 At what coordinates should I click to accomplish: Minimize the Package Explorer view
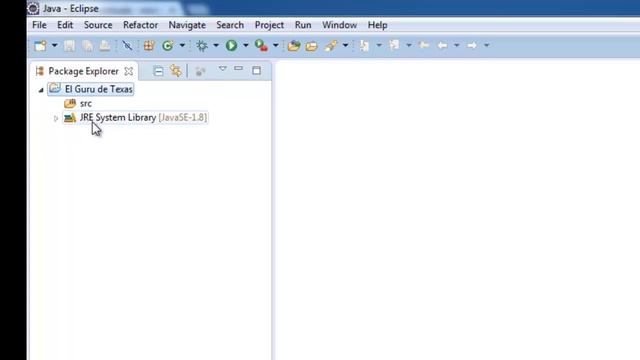[239, 69]
